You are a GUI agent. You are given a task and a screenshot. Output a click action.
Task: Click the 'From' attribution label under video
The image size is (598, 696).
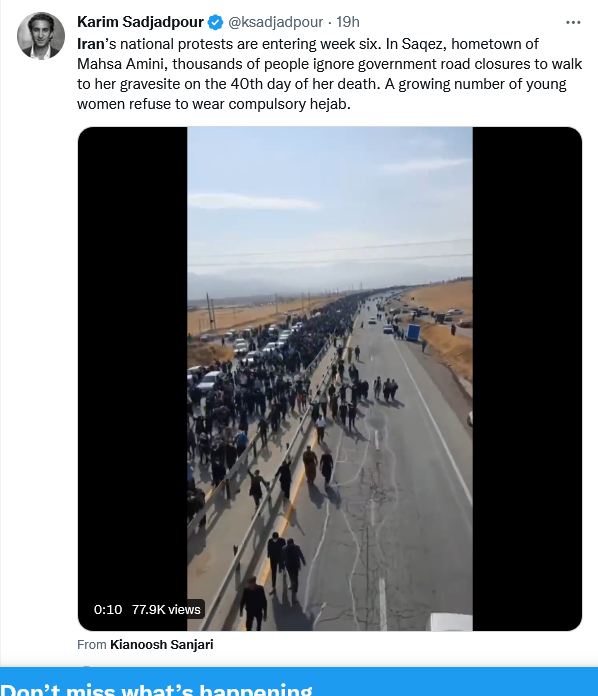92,645
